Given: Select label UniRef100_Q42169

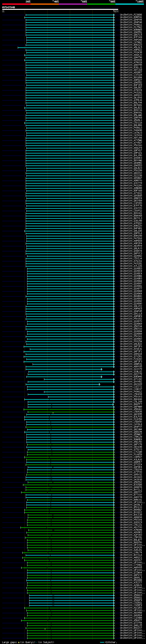Looking at the screenshot, I should point(131,384).
